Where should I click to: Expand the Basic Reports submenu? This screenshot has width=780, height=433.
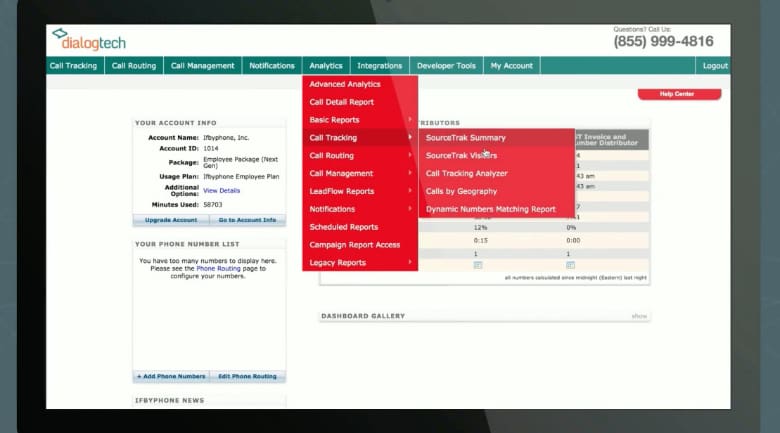click(x=334, y=120)
